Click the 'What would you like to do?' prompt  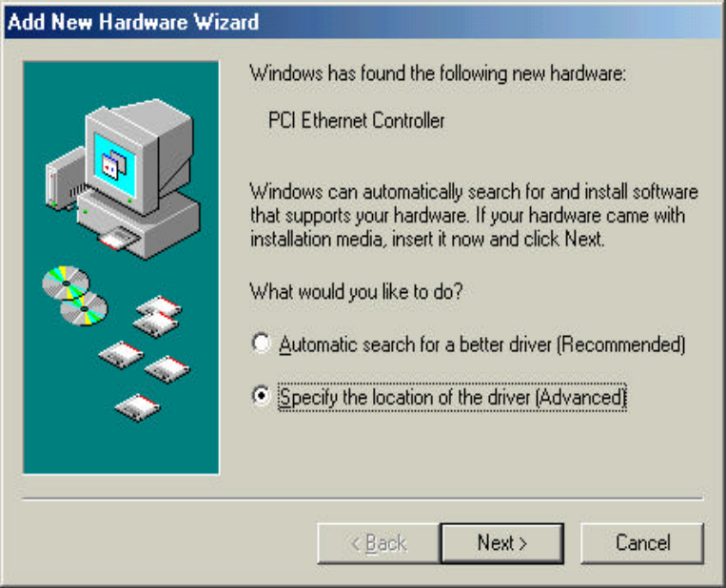356,292
